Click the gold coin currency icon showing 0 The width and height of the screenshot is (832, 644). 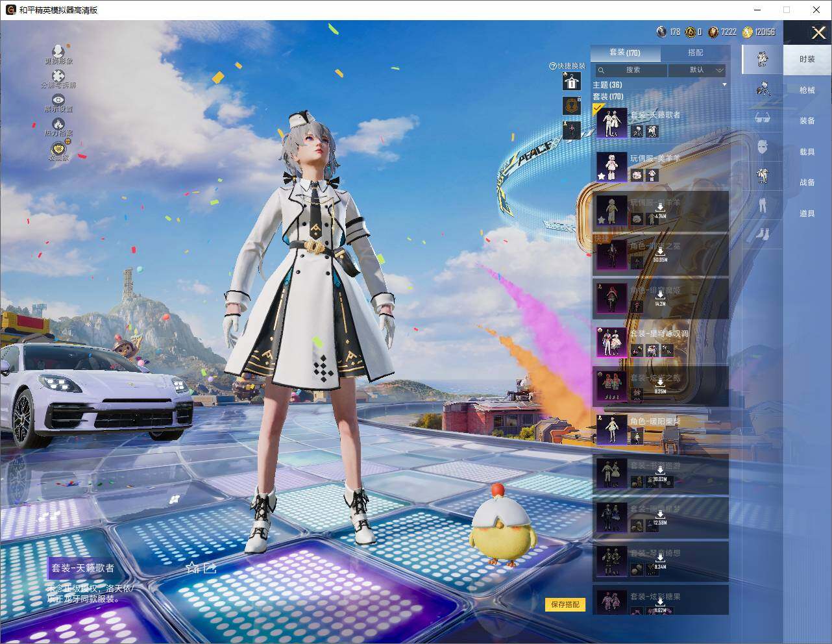click(691, 31)
